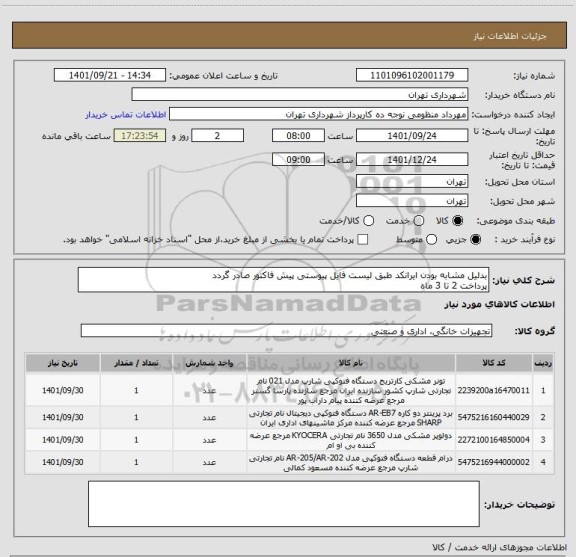Click the کد کالا column header
This screenshot has height=557, width=576.
(x=494, y=363)
